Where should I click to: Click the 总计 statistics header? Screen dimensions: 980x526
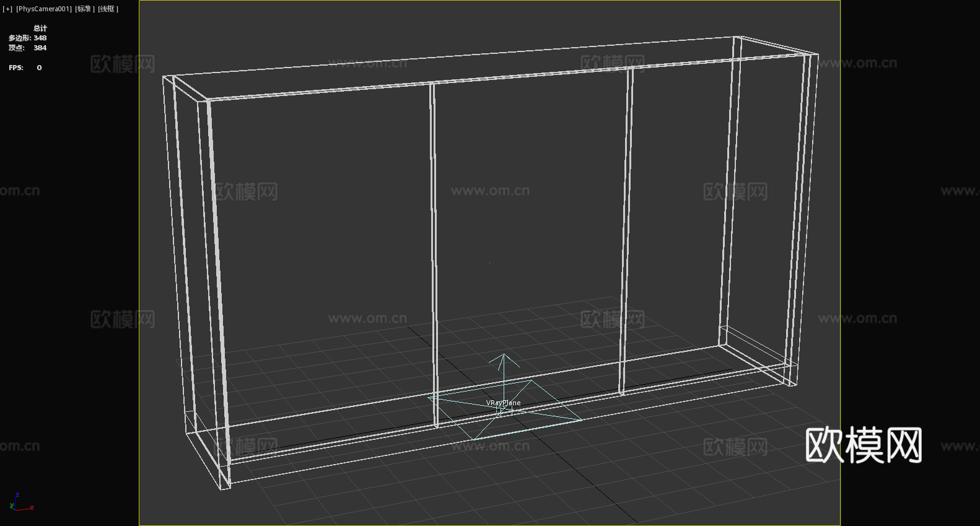(x=40, y=28)
